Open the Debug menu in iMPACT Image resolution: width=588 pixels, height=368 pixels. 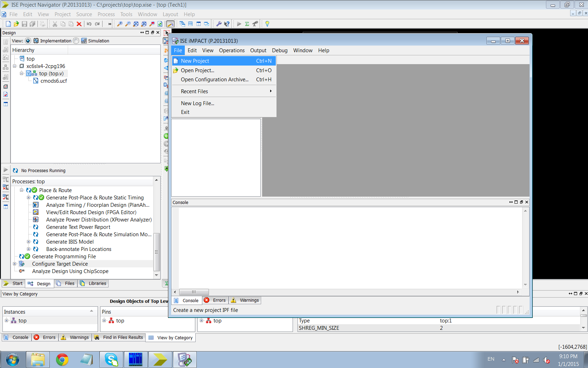(x=280, y=50)
